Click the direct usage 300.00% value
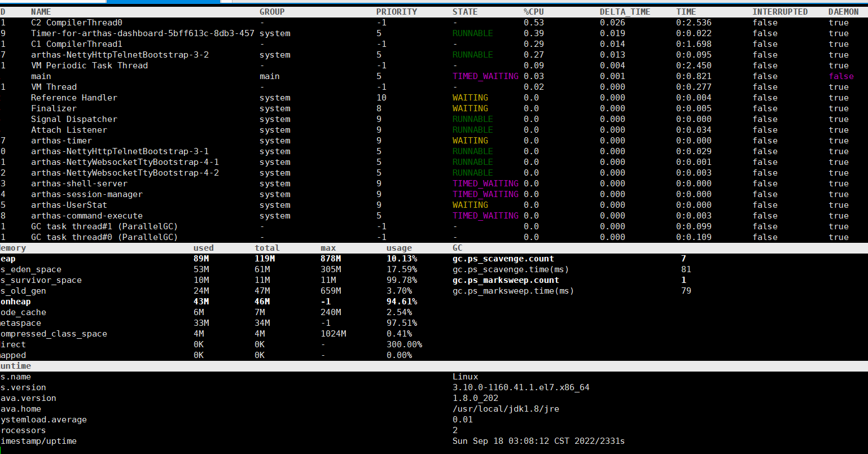This screenshot has height=454, width=868. point(405,344)
